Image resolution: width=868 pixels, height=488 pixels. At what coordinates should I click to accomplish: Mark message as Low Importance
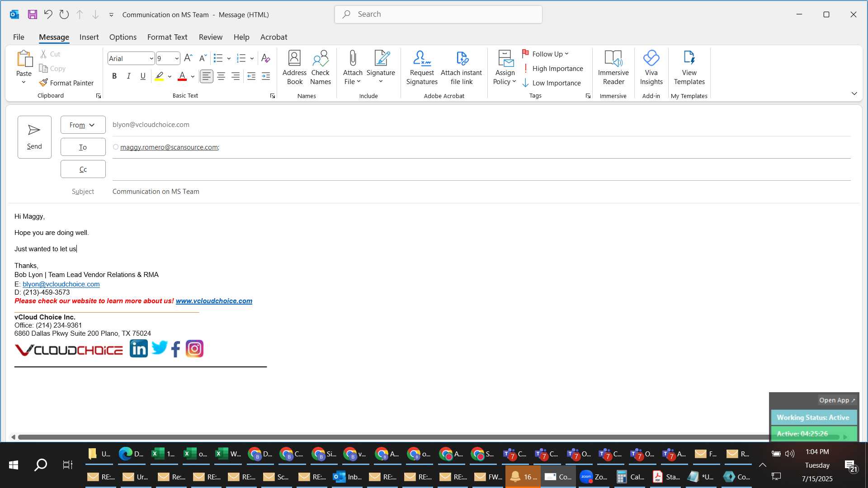pyautogui.click(x=552, y=83)
